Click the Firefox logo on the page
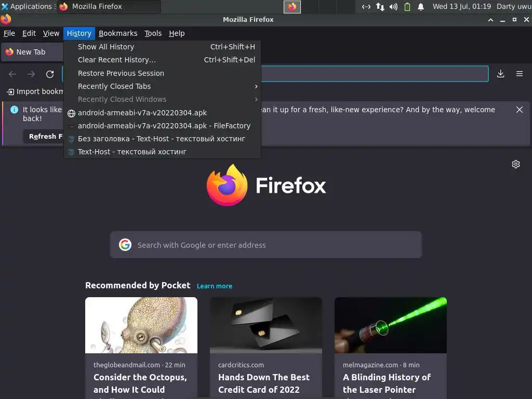 pos(227,185)
